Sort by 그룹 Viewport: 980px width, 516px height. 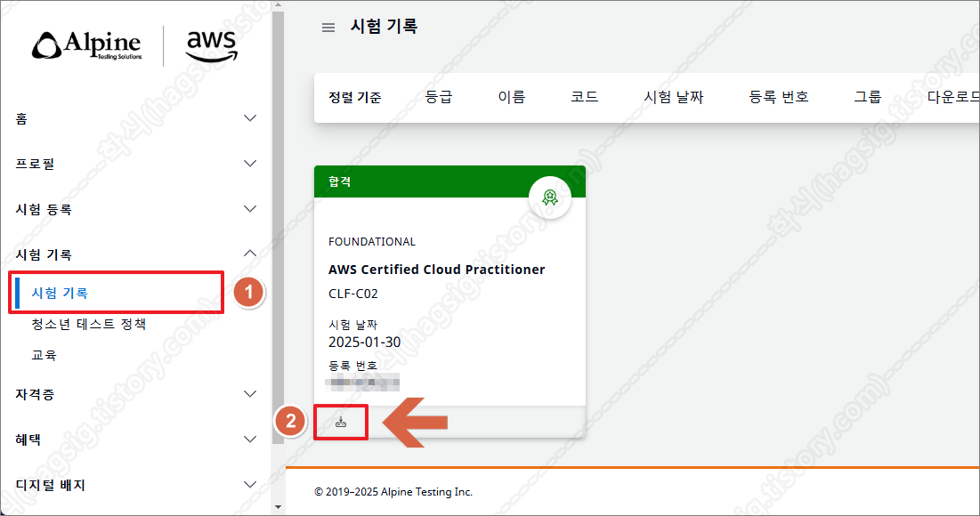(x=868, y=97)
